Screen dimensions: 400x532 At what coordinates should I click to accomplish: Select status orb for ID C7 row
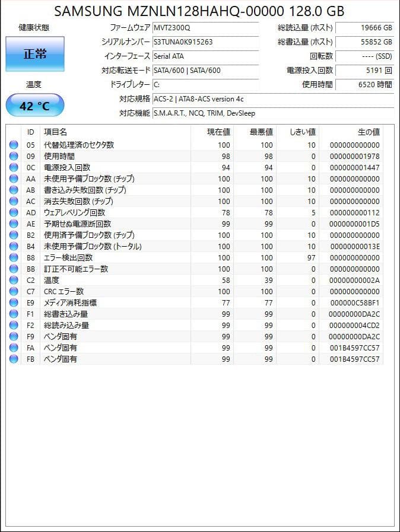14,291
